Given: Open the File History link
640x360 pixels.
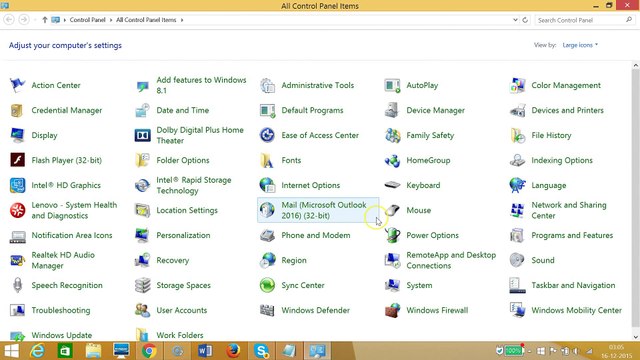Looking at the screenshot, I should coord(551,135).
